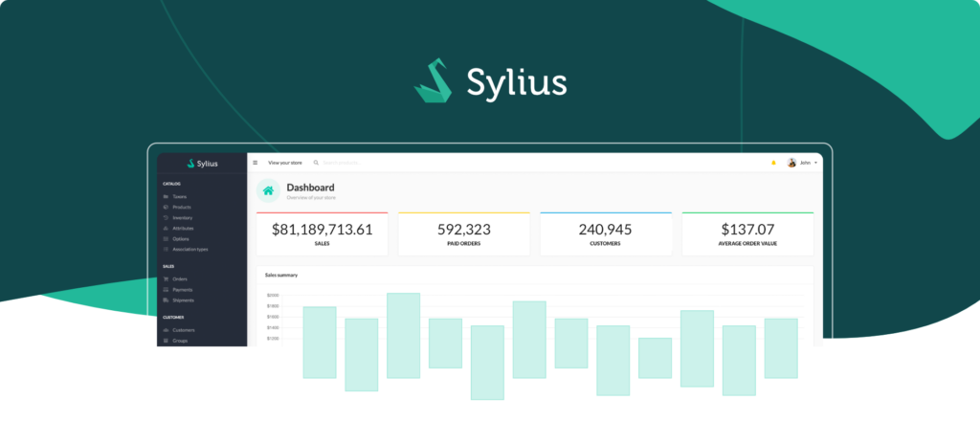Click the Products cube icon in sidebar
This screenshot has width=980, height=422.
[x=167, y=208]
